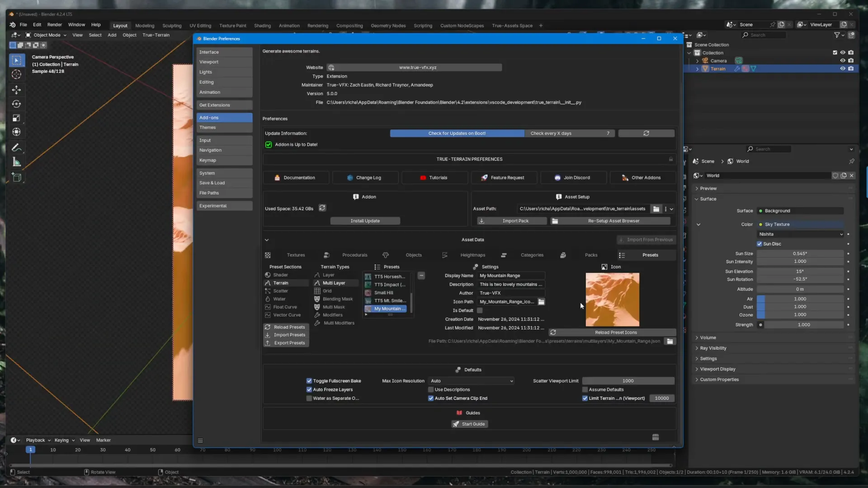The image size is (868, 488).
Task: Switch to the Textures tab
Action: [296, 255]
